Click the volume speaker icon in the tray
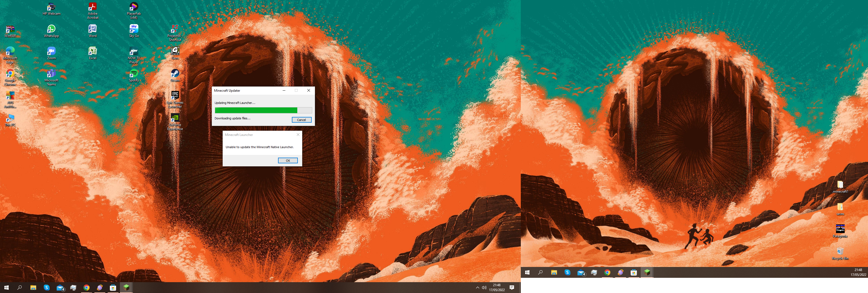The height and width of the screenshot is (293, 868). 484,288
